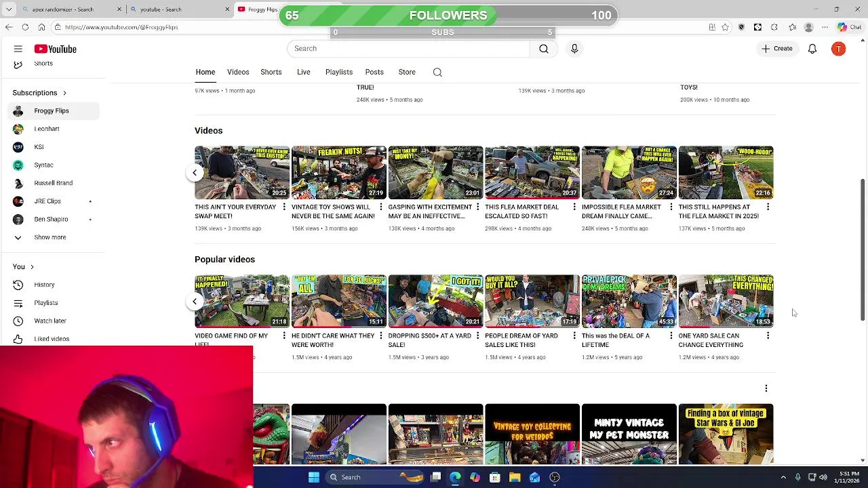This screenshot has width=868, height=488.
Task: Play This was the DEAL OF A LIFETIME thumbnail
Action: 629,302
